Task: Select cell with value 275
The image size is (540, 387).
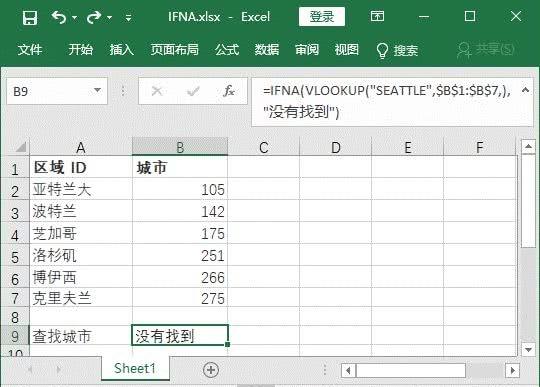Action: pyautogui.click(x=180, y=297)
